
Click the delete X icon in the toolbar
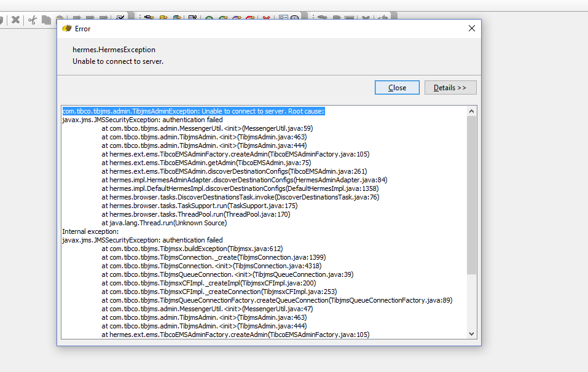coord(15,20)
